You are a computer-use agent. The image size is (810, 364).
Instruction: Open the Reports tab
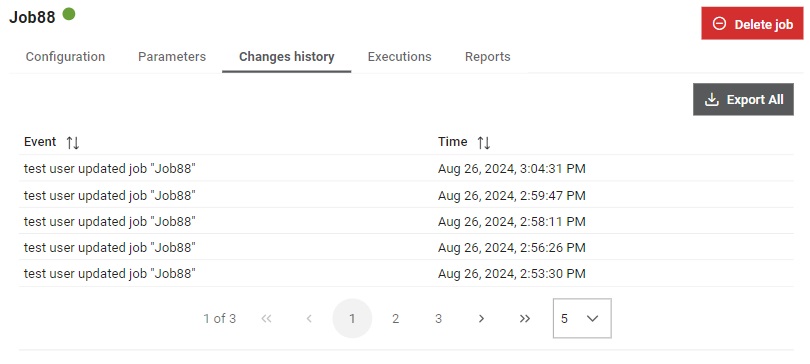(488, 57)
